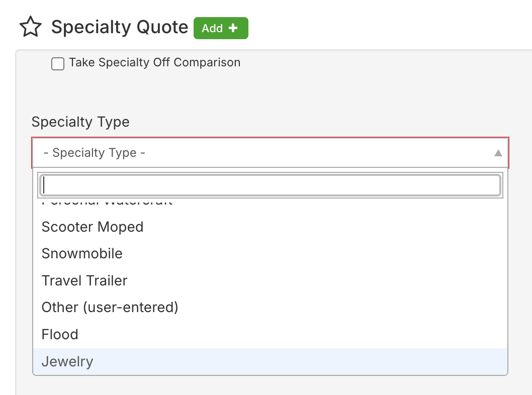Choose Flood from the dropdown list
Viewport: 532px width, 395px height.
pos(60,334)
